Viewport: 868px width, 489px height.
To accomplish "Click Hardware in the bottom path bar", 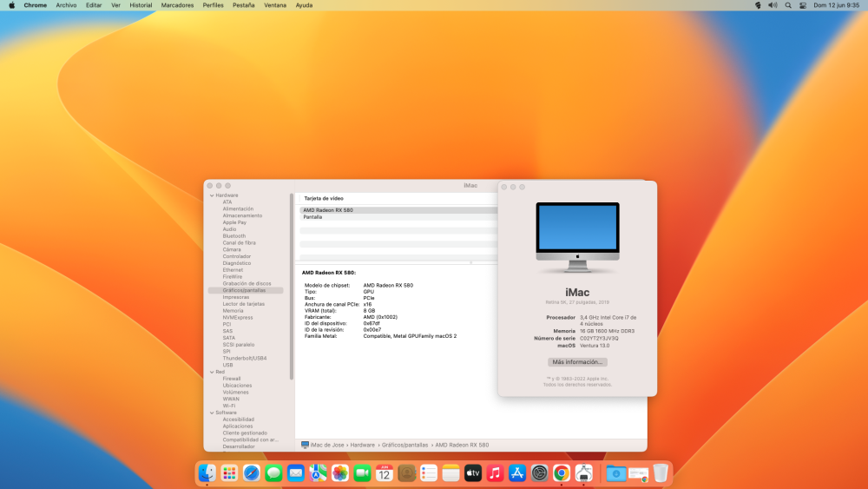I will click(363, 445).
